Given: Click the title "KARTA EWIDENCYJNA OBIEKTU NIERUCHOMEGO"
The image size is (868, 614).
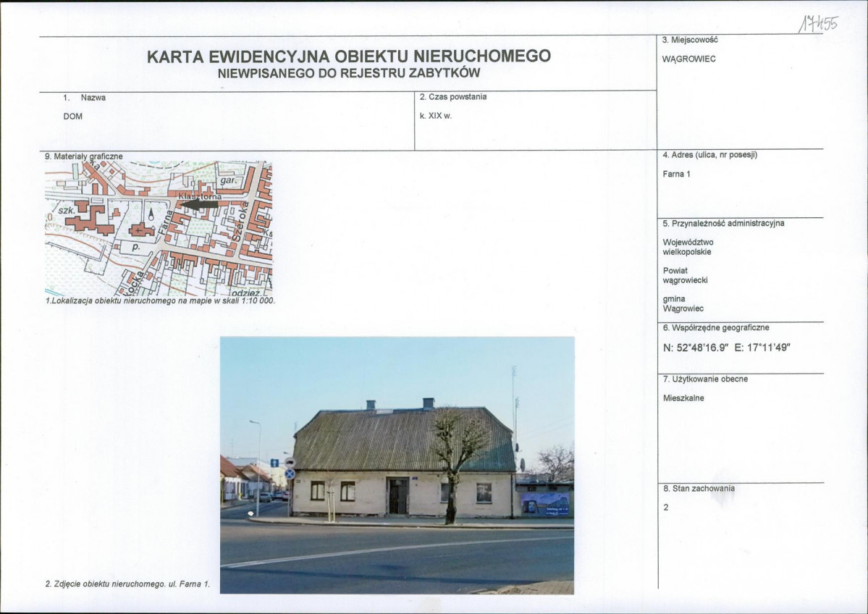Looking at the screenshot, I should (x=349, y=56).
